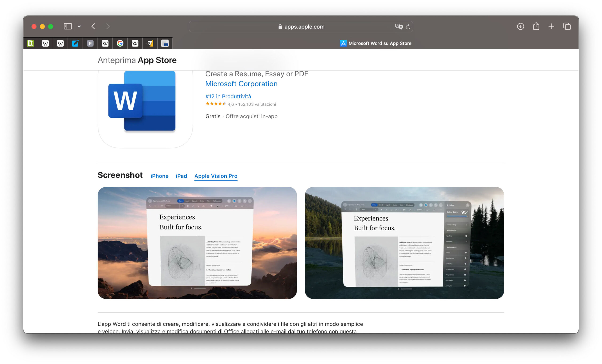Click the translate page icon in address bar
This screenshot has height=364, width=602.
(399, 26)
